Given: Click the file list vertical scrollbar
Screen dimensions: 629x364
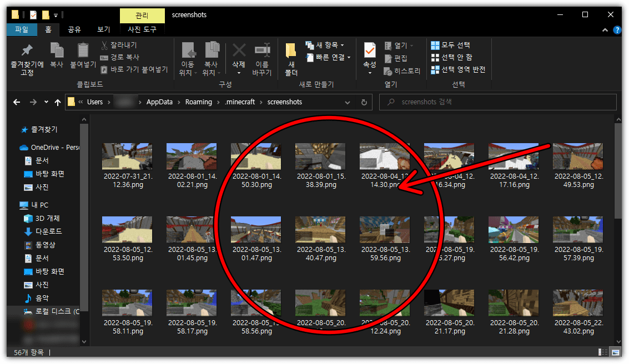Looking at the screenshot, I should pyautogui.click(x=617, y=171).
